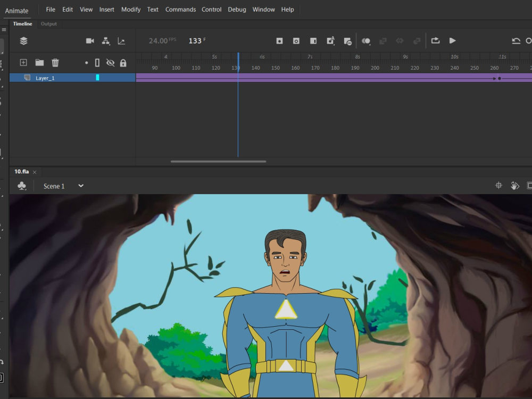
Task: Select the rotation hand tool icon
Action: [514, 186]
